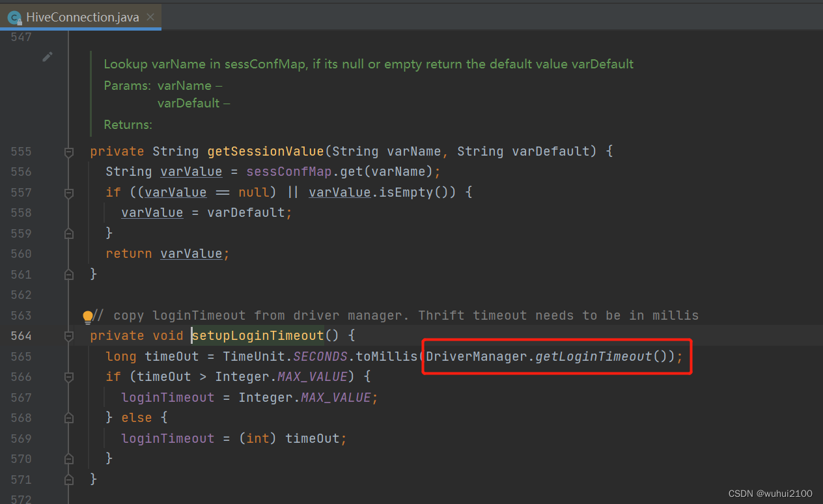Collapse setupLoginTimeout method at line 564

(68, 336)
